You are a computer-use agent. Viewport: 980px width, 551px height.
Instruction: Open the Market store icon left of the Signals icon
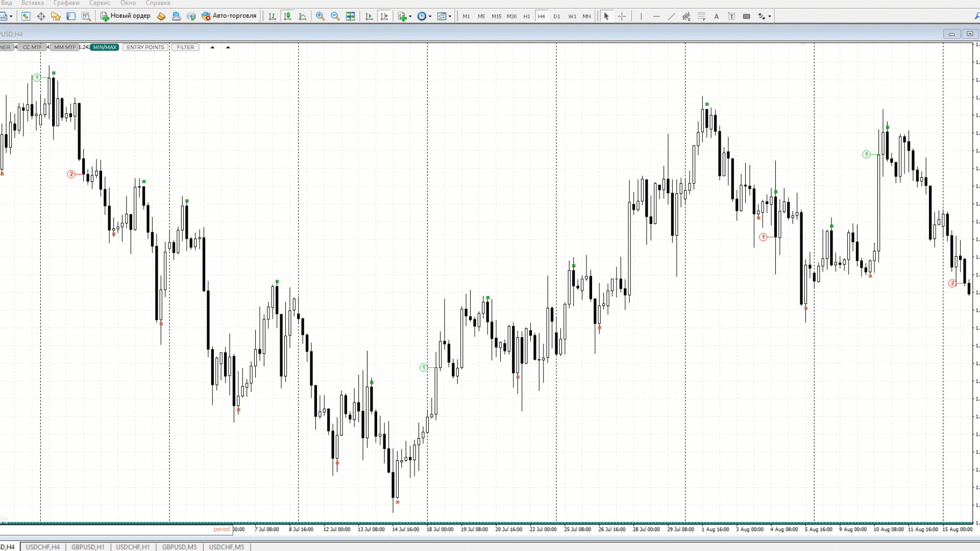pos(176,16)
